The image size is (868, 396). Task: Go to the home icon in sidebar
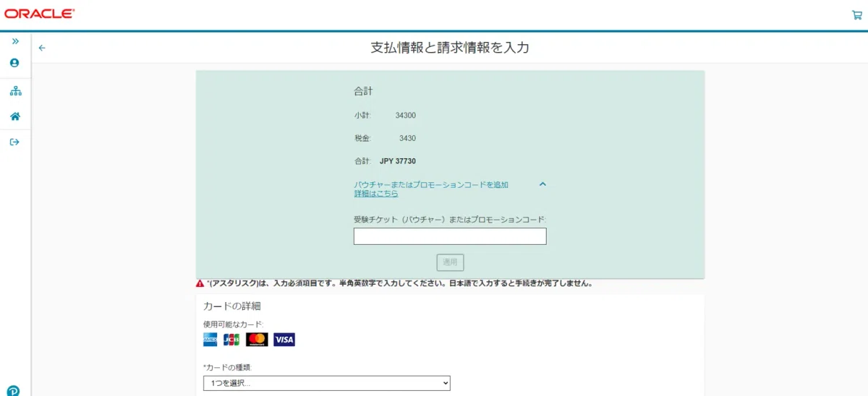pos(15,116)
